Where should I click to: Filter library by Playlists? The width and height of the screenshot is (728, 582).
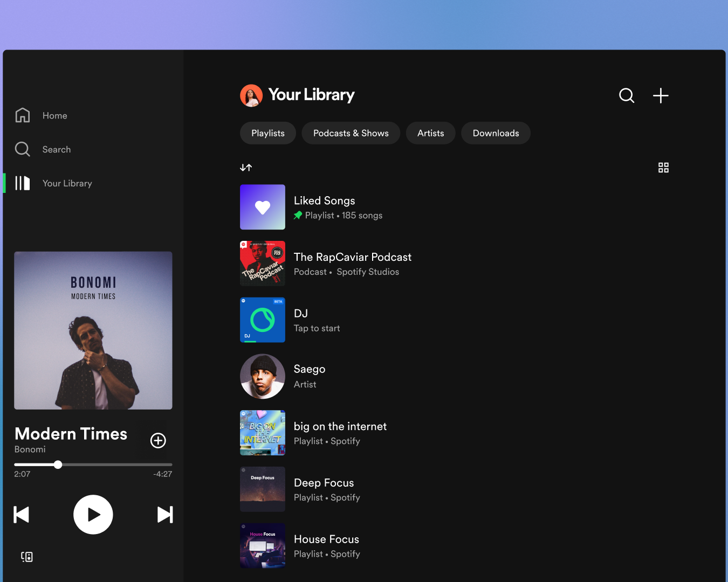[x=268, y=133]
